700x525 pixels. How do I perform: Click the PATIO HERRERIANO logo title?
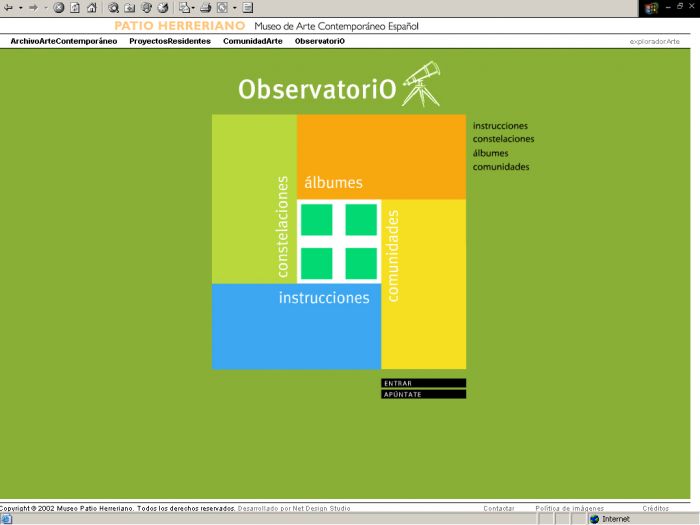(179, 26)
